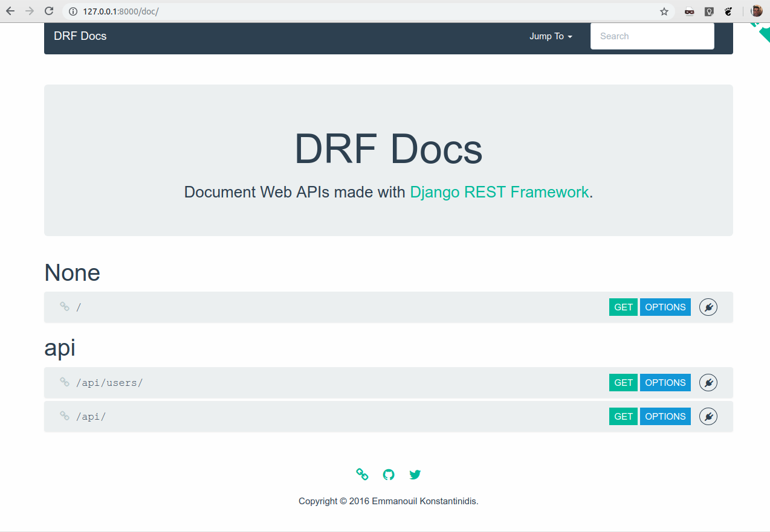This screenshot has height=532, width=770.
Task: Click the copyright Emmanouil Konstantinidis text
Action: coord(389,501)
